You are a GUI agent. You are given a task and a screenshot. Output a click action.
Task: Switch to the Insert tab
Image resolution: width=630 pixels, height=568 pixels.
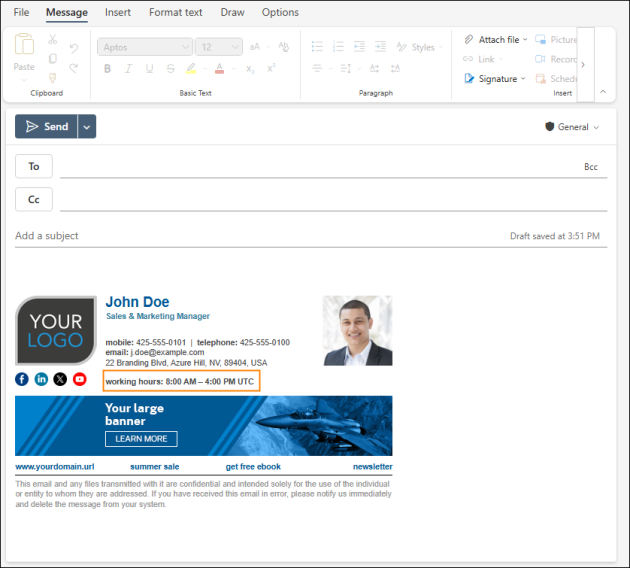pyautogui.click(x=118, y=12)
